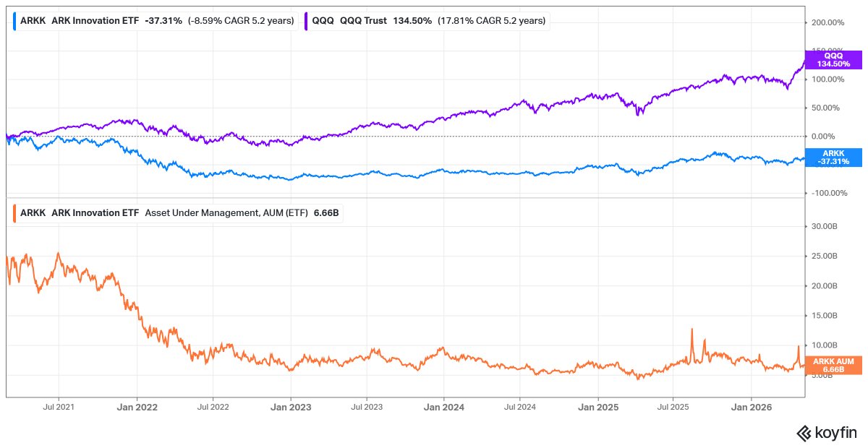This screenshot has width=868, height=448.
Task: Click the purple QQQ color swatch
Action: pos(307,21)
